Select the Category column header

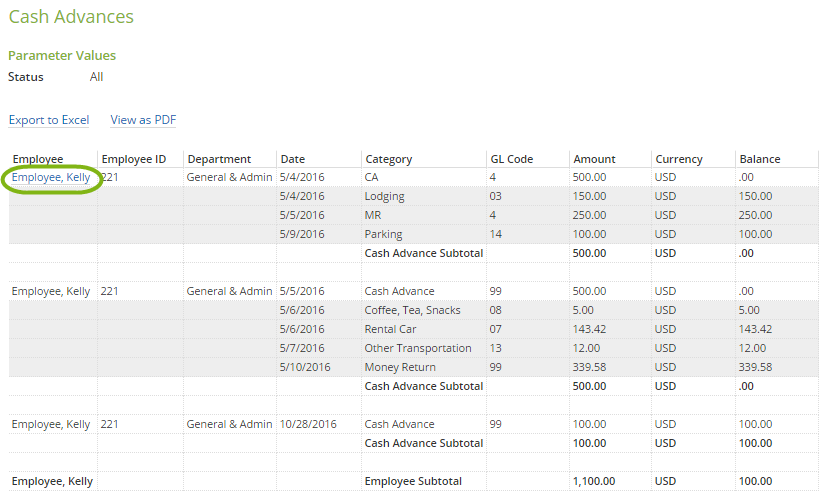[389, 159]
